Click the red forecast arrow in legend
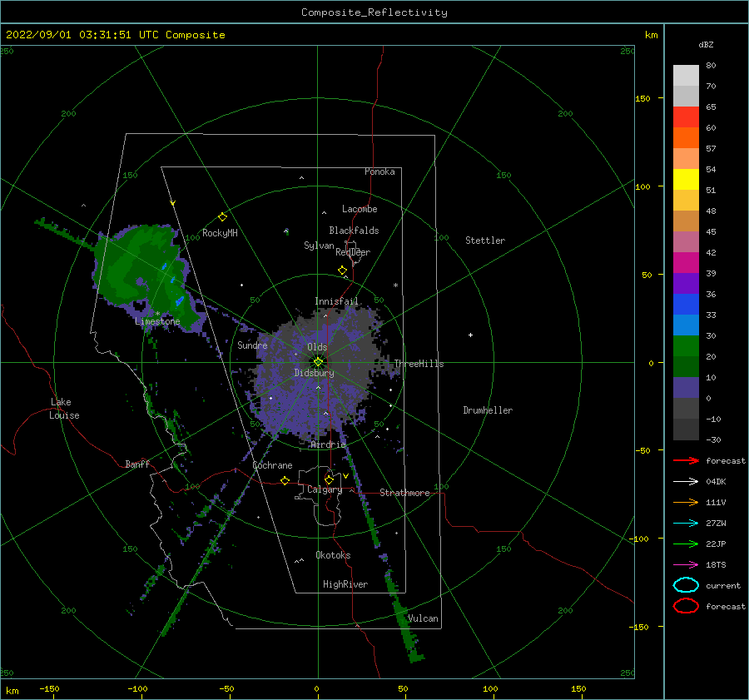The height and width of the screenshot is (700, 749). [686, 460]
